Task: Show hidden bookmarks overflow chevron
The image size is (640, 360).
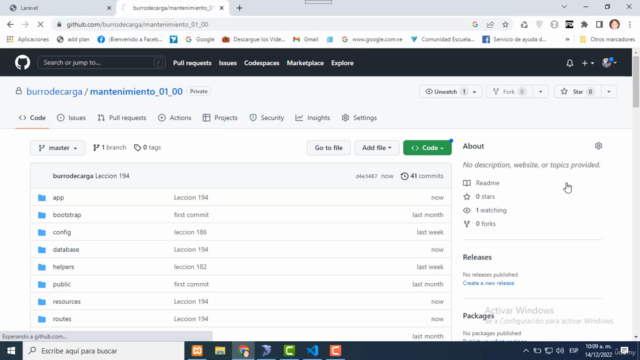Action: (x=567, y=40)
